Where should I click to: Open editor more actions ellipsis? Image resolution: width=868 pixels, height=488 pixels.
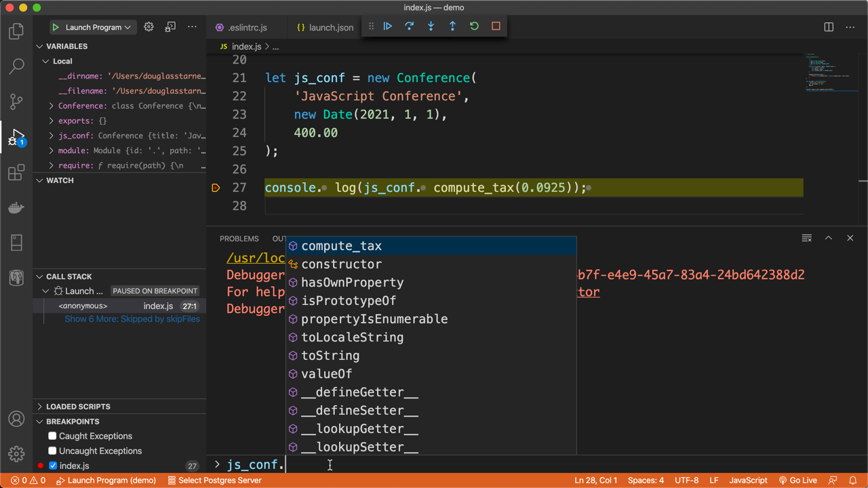coord(850,27)
